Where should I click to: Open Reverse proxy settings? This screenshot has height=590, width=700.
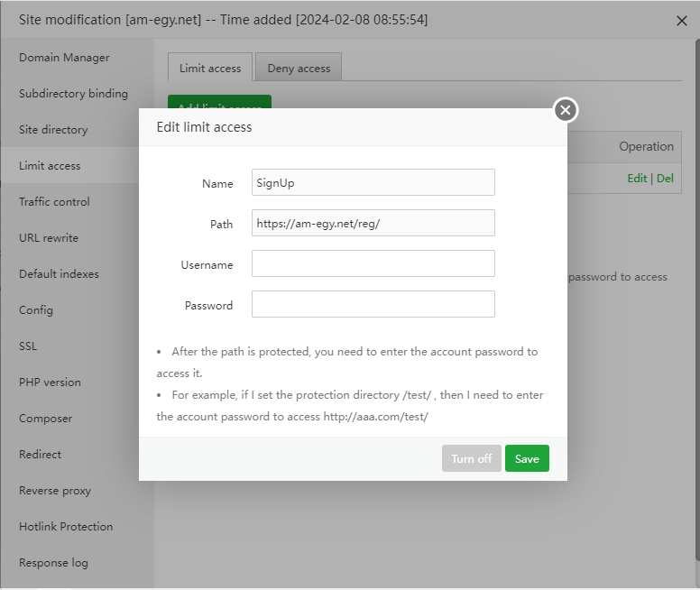(55, 491)
